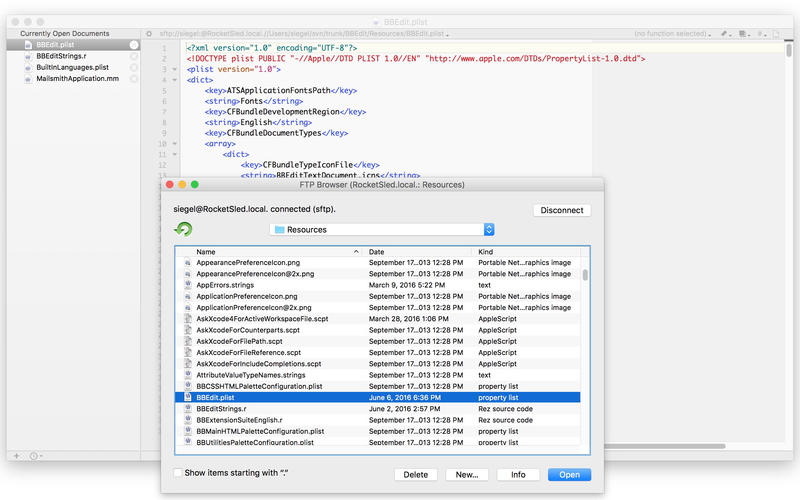
Task: Click the Delete button in FTP Browser
Action: click(x=415, y=474)
